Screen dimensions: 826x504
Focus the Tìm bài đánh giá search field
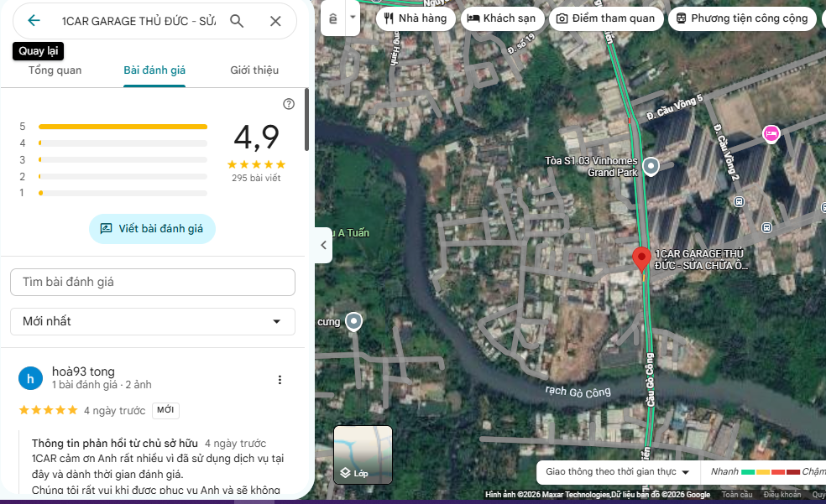153,282
